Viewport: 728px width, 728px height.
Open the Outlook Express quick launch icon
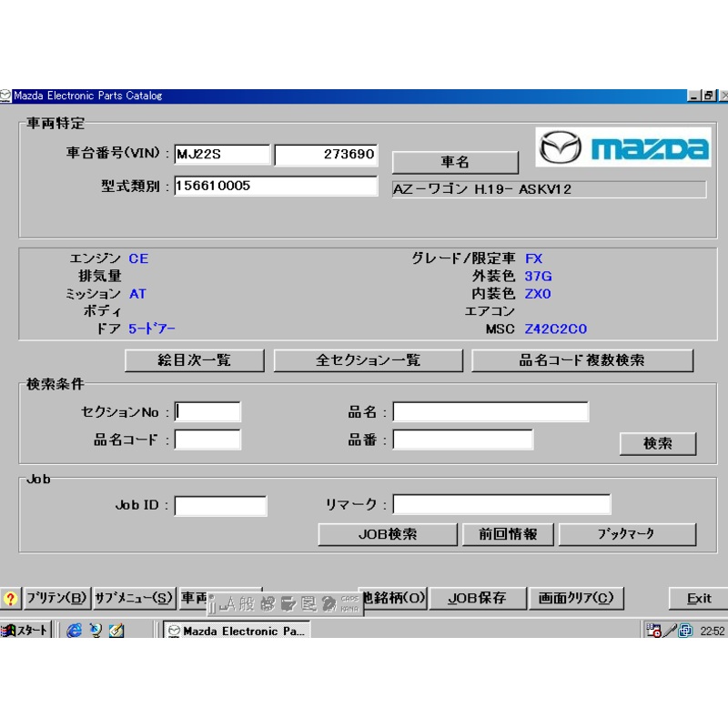point(96,630)
